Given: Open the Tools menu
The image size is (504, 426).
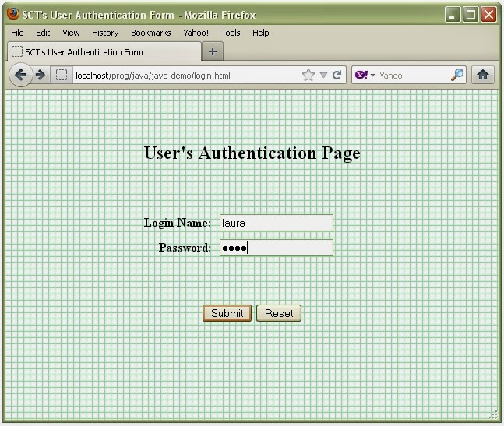Looking at the screenshot, I should 231,33.
